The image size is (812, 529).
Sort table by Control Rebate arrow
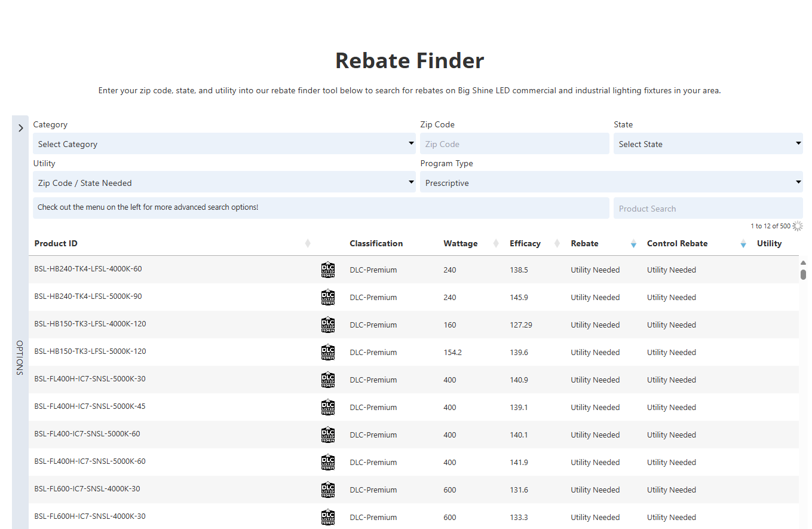743,244
